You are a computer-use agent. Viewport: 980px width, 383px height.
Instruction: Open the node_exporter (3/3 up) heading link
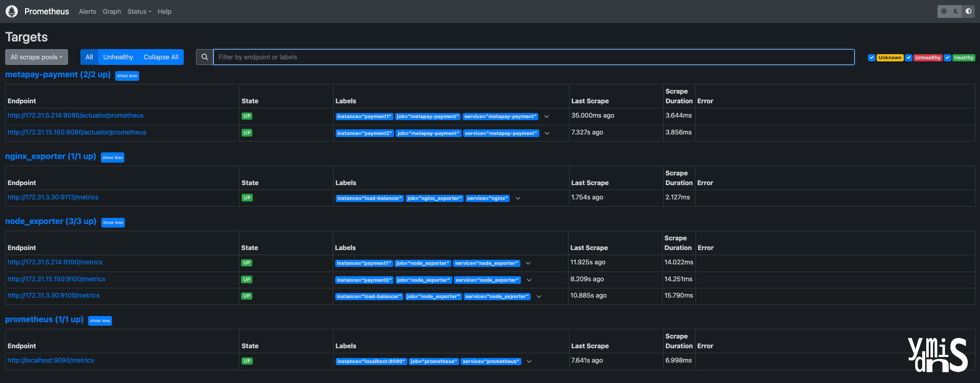pos(51,221)
